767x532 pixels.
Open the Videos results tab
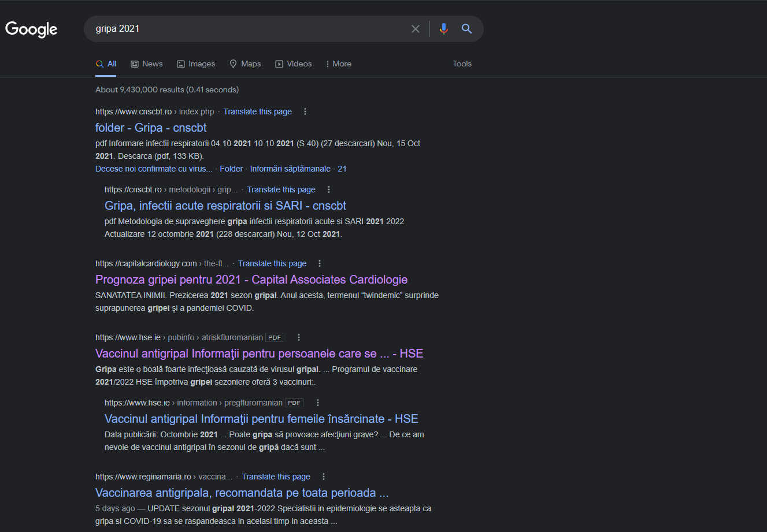coord(293,64)
